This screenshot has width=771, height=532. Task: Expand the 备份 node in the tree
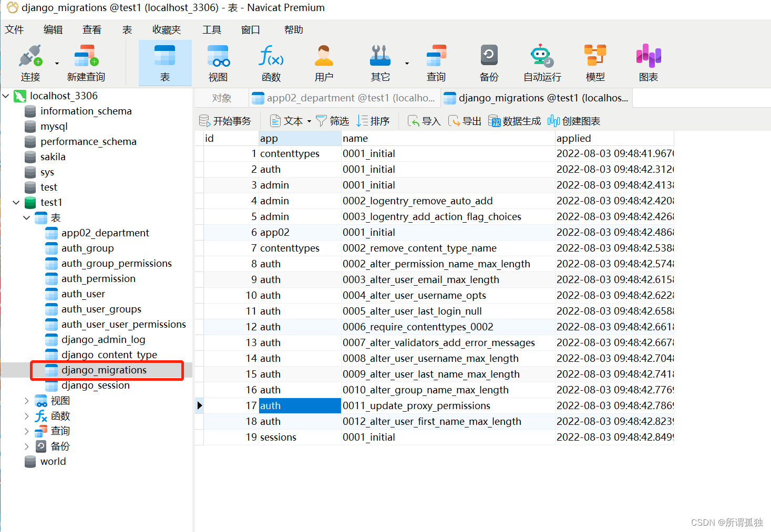pyautogui.click(x=27, y=446)
